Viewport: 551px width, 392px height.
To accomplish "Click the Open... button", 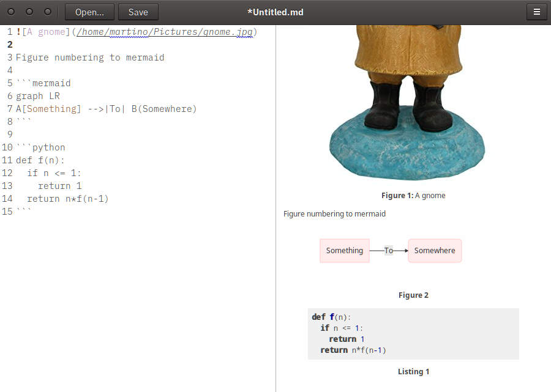I will (89, 12).
